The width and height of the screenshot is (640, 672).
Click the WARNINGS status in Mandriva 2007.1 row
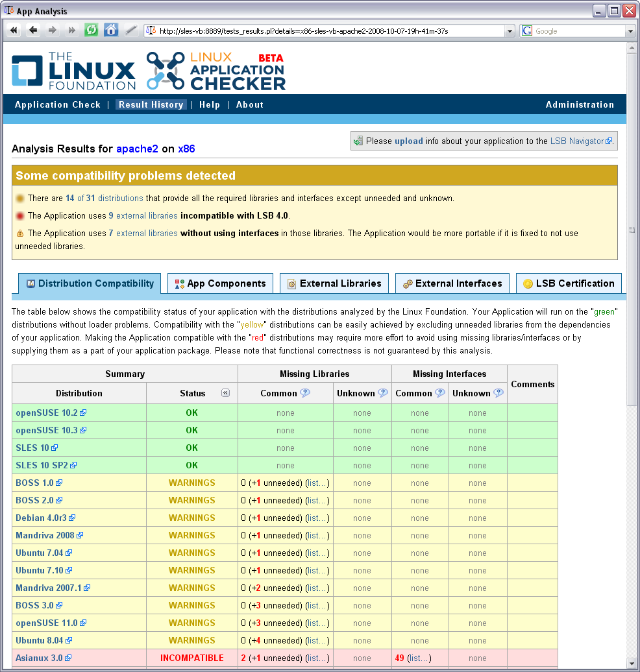coord(192,588)
